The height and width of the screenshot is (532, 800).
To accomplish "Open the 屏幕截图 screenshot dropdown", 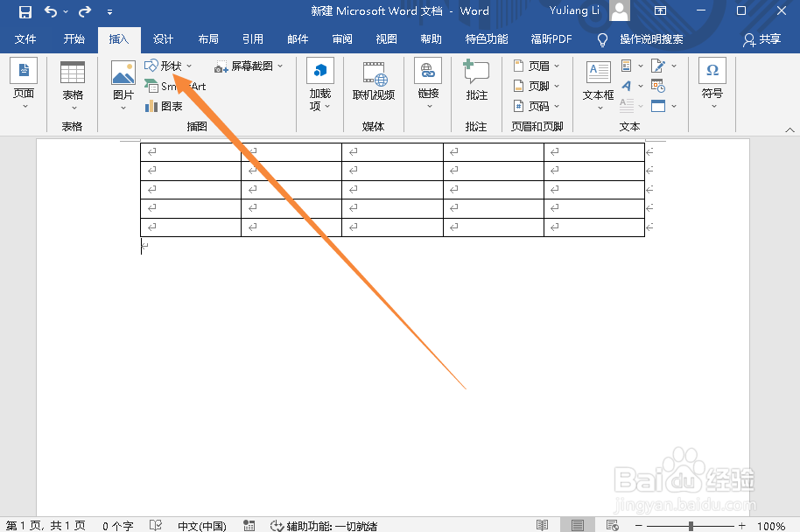I will click(249, 66).
